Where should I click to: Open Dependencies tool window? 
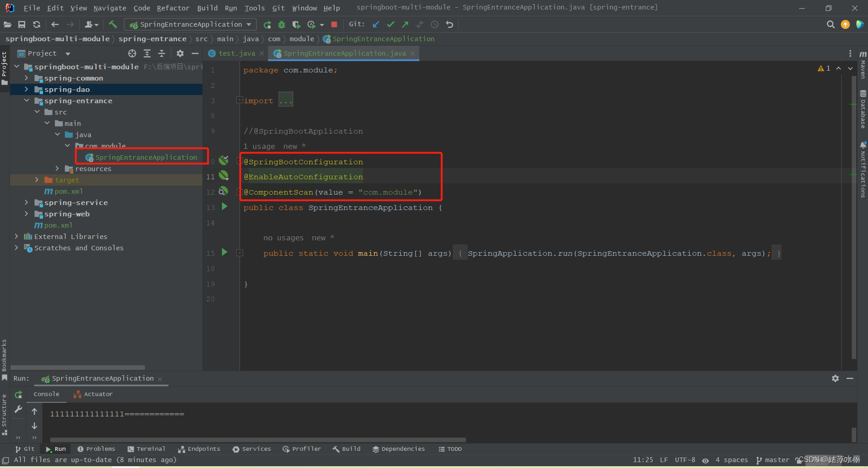[398, 449]
